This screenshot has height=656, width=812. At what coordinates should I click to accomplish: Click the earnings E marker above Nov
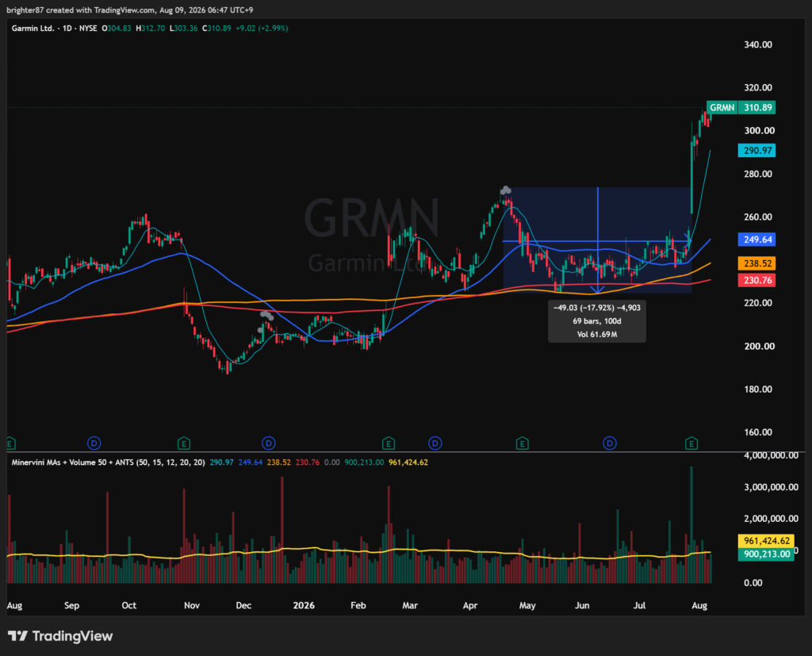pos(184,443)
